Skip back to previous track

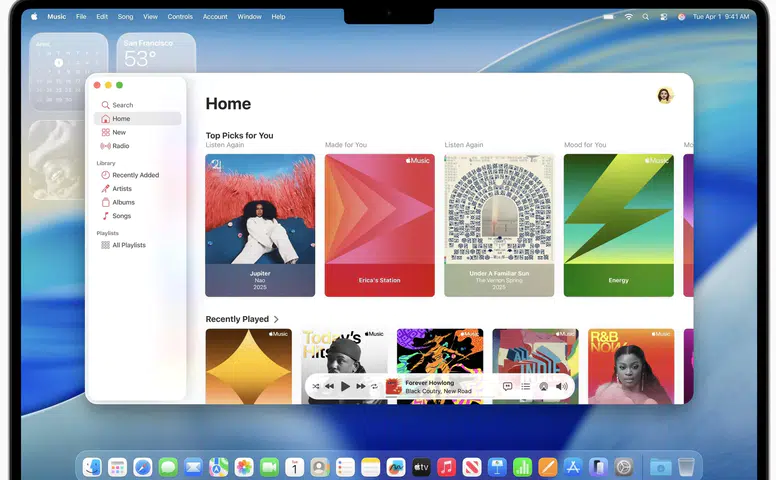(329, 386)
